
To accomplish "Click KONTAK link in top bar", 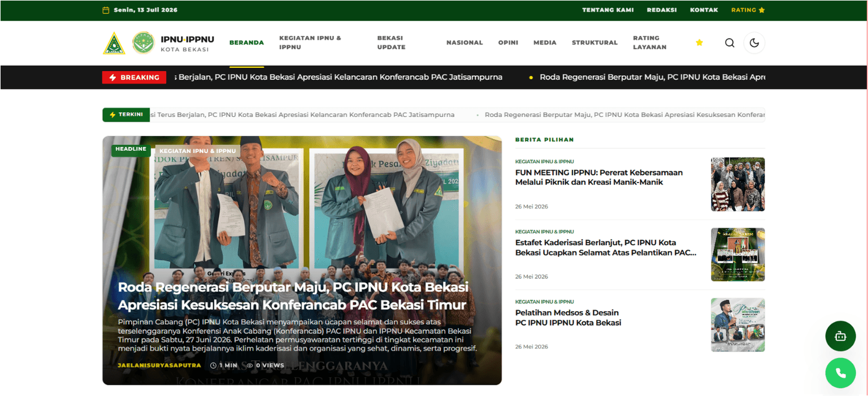I will pos(704,10).
